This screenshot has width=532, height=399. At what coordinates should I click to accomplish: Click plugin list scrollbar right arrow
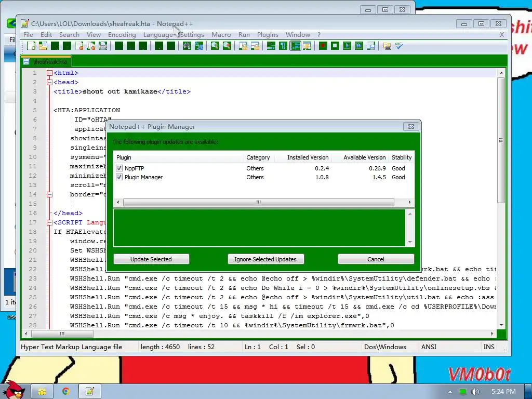pyautogui.click(x=409, y=202)
